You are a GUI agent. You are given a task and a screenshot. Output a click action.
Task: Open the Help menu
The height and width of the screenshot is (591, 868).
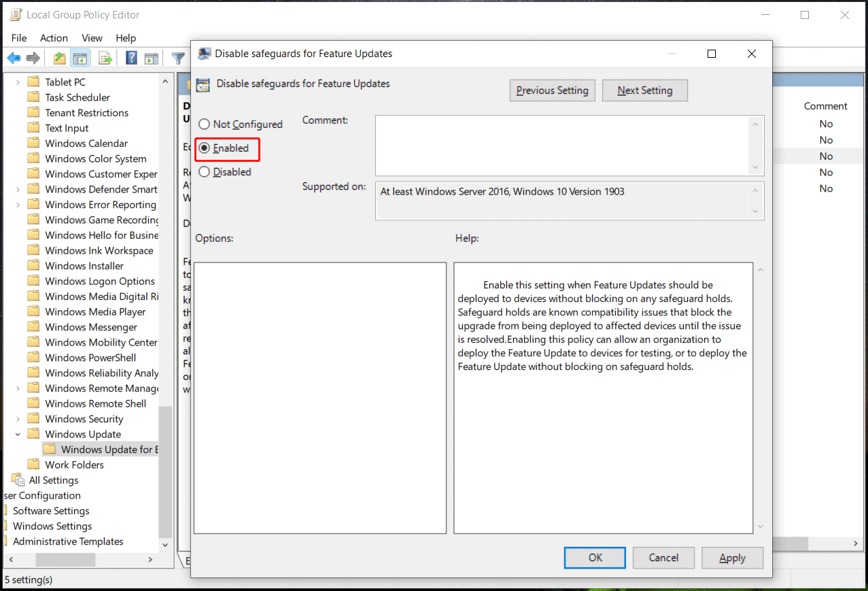tap(126, 38)
